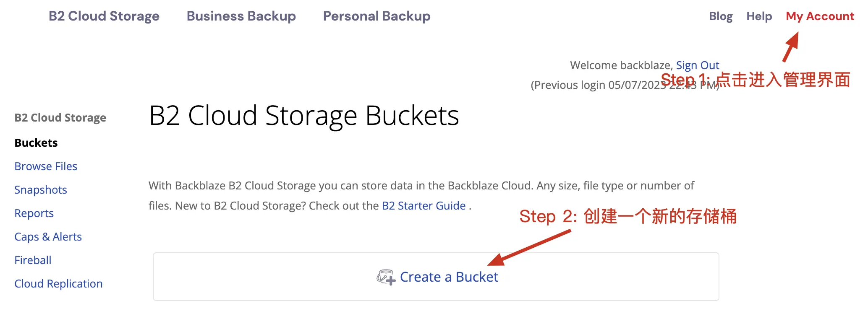Screen dimensions: 868x311
Task: Open the Blog page
Action: pyautogui.click(x=720, y=16)
